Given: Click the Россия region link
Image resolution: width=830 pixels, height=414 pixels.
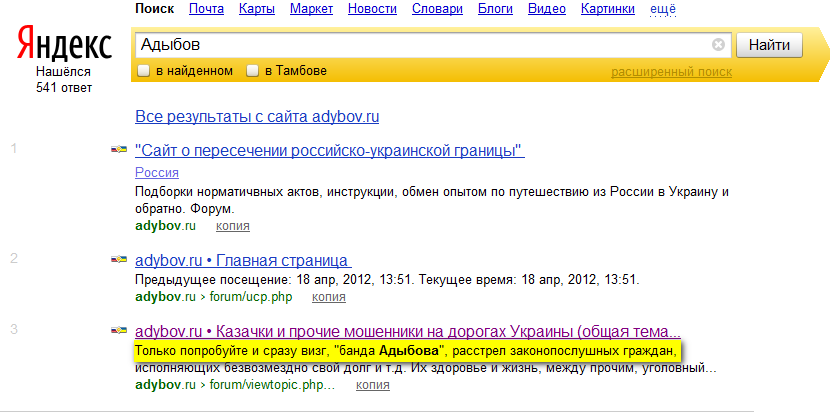Looking at the screenshot, I should point(156,173).
